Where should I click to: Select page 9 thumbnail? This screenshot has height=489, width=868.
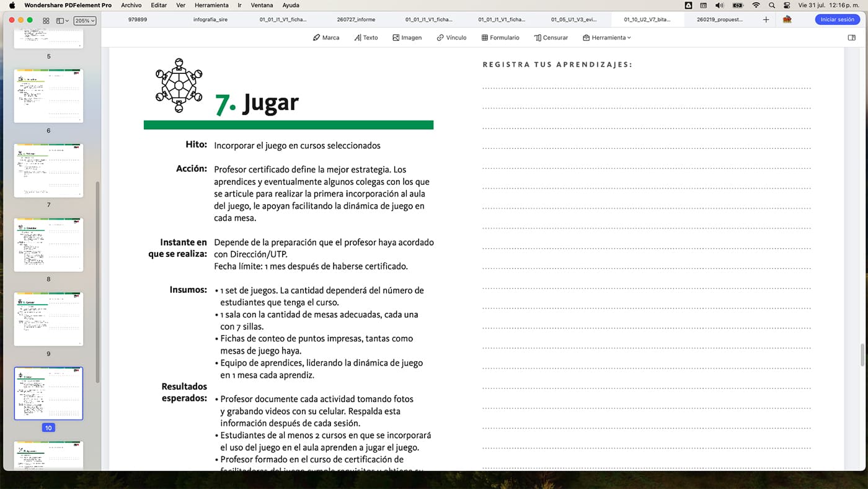coord(48,319)
